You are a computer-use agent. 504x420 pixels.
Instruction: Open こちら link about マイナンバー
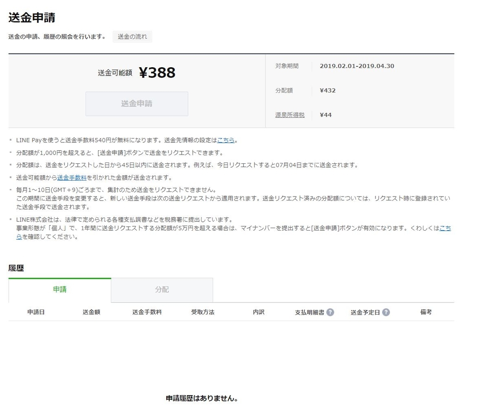(x=445, y=228)
